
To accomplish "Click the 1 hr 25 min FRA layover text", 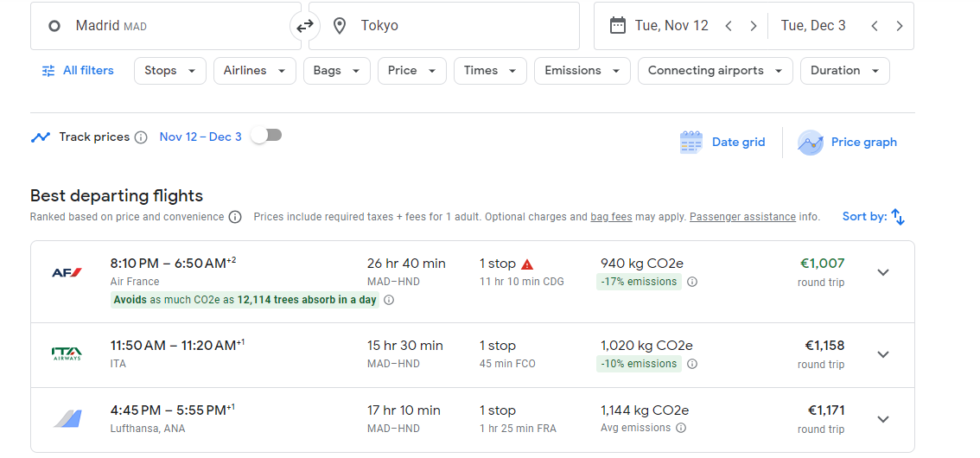I will point(518,429).
